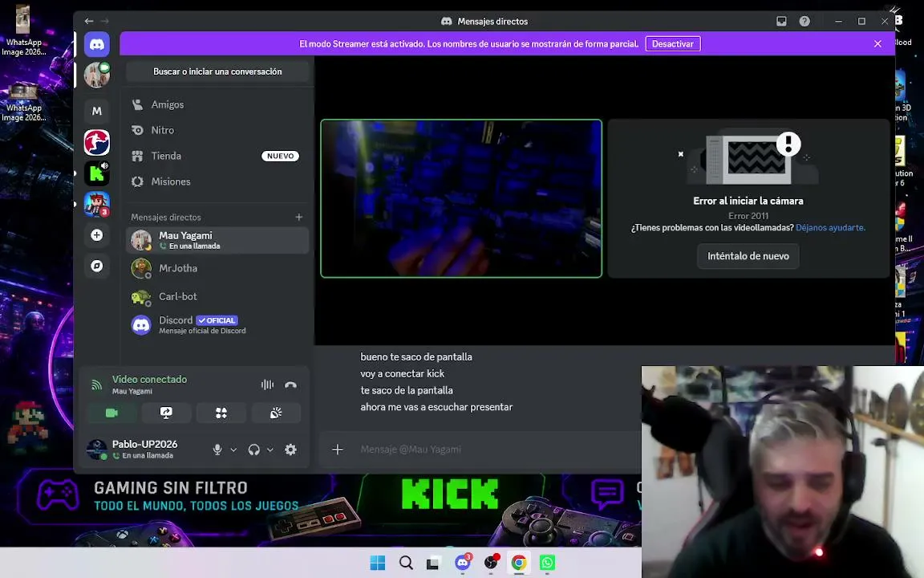Open Discord from the taskbar
The width and height of the screenshot is (924, 578).
click(x=463, y=563)
